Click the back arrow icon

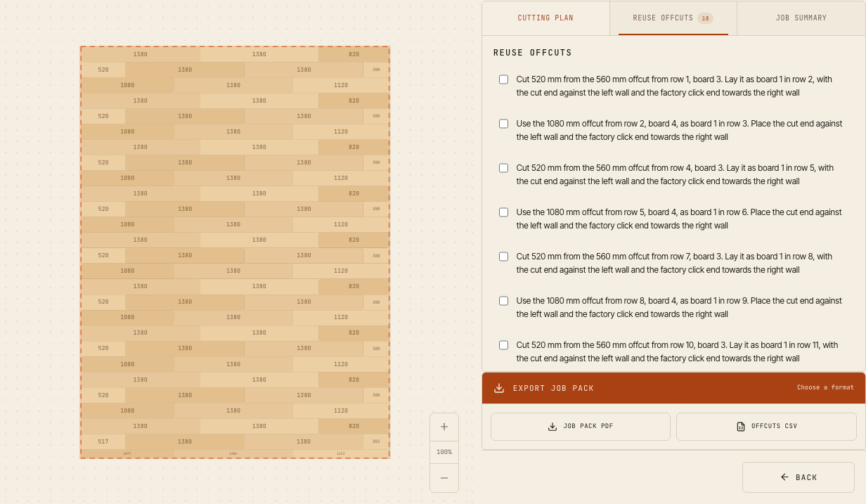(784, 477)
